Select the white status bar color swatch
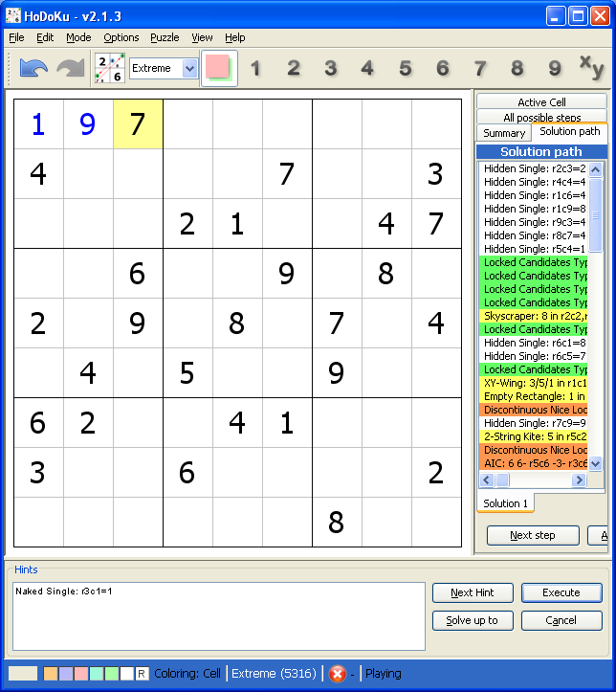 126,674
